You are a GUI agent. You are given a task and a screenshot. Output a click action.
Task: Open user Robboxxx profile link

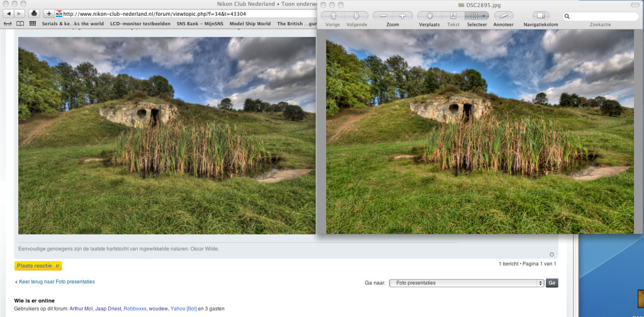(135, 309)
